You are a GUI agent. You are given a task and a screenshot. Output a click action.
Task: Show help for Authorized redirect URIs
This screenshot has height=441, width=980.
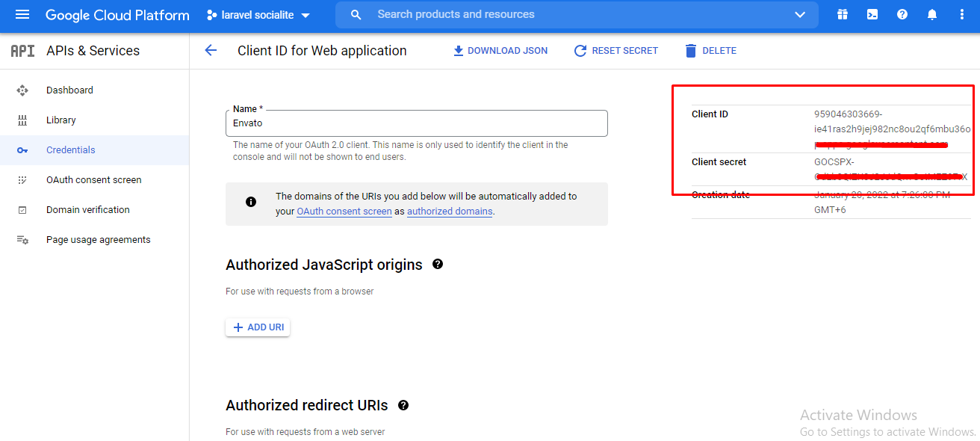403,405
